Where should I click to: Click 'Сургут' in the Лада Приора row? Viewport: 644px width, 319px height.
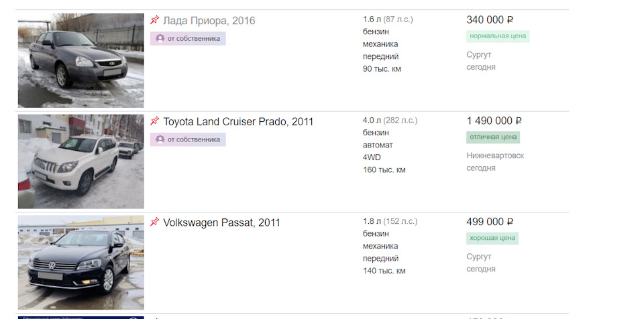pyautogui.click(x=478, y=55)
